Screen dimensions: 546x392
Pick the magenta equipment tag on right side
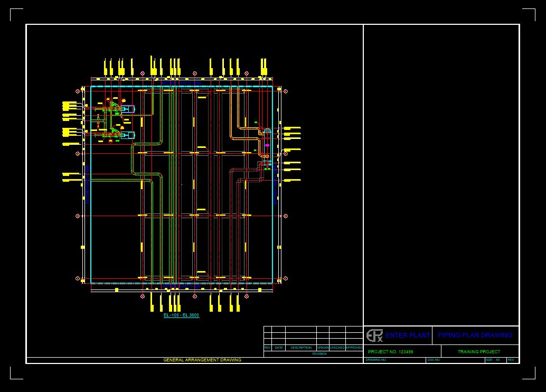(x=267, y=145)
